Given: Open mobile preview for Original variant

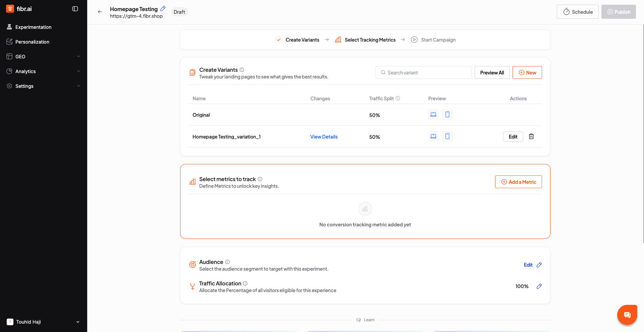Looking at the screenshot, I should pyautogui.click(x=447, y=115).
